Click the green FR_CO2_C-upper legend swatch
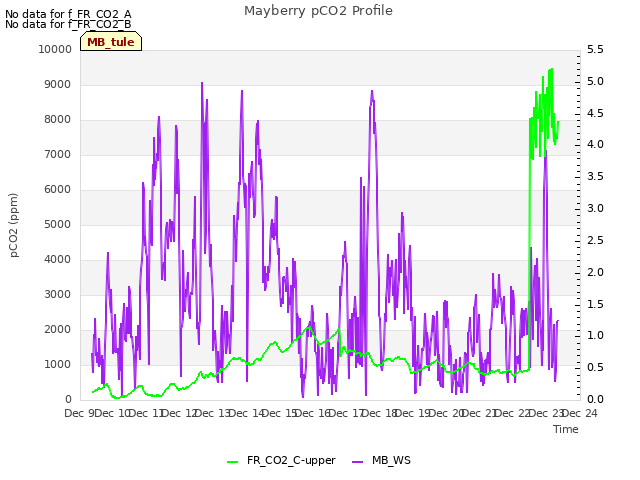Screen dimensions: 640x480 pyautogui.click(x=232, y=462)
